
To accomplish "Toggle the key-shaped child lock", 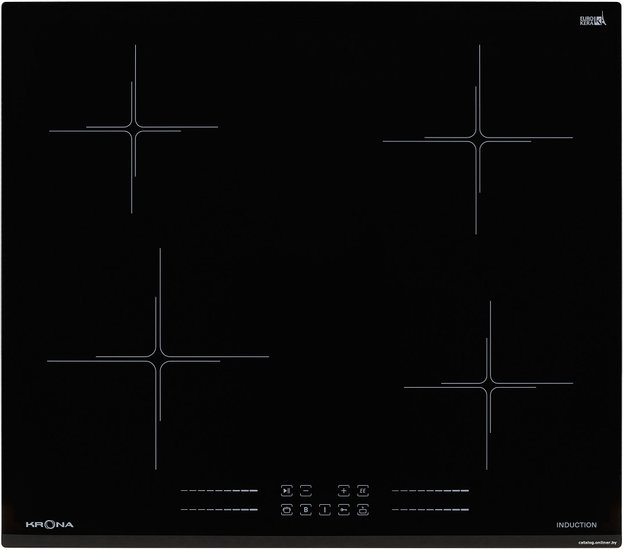I will 343,510.
